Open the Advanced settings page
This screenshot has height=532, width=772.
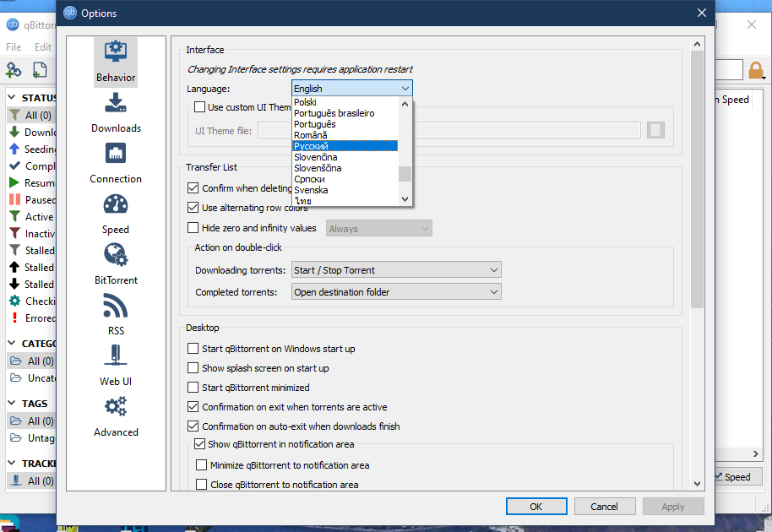(115, 416)
